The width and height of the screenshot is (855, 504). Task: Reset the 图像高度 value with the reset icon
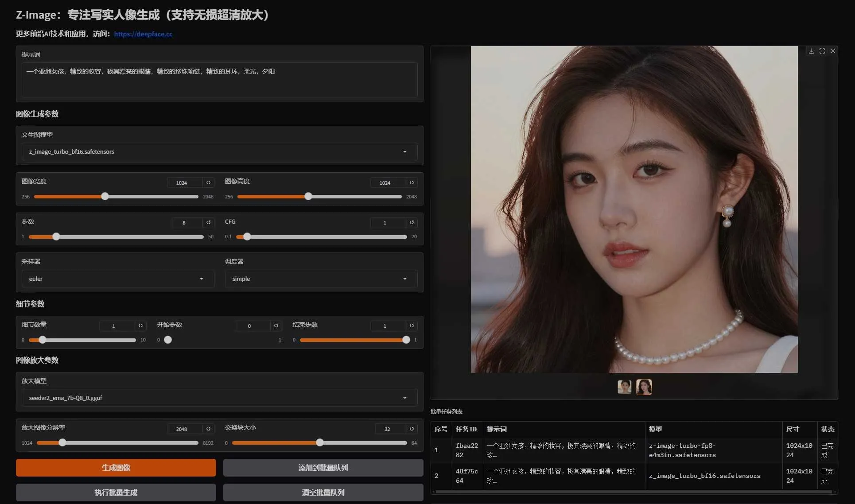point(411,182)
